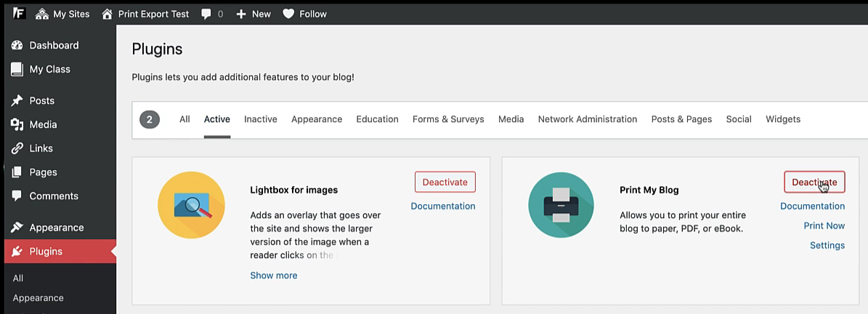868x314 pixels.
Task: Select All under the Plugins submenu
Action: (x=18, y=278)
